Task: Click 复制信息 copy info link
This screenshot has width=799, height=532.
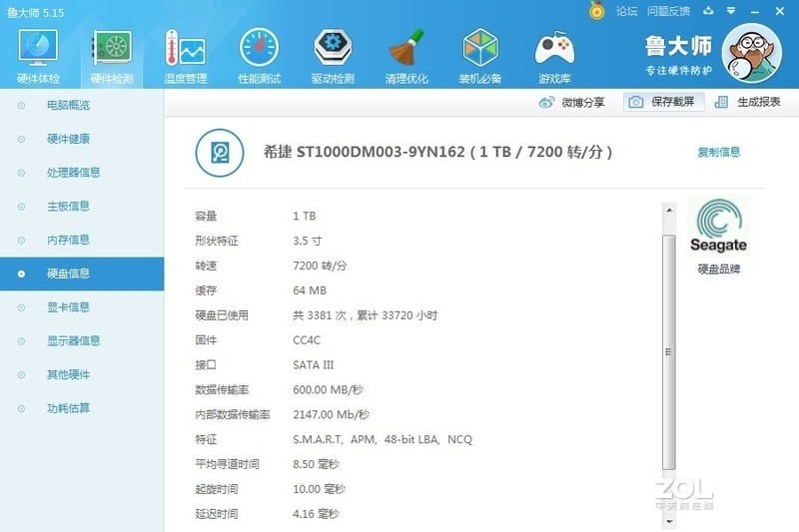Action: (718, 152)
